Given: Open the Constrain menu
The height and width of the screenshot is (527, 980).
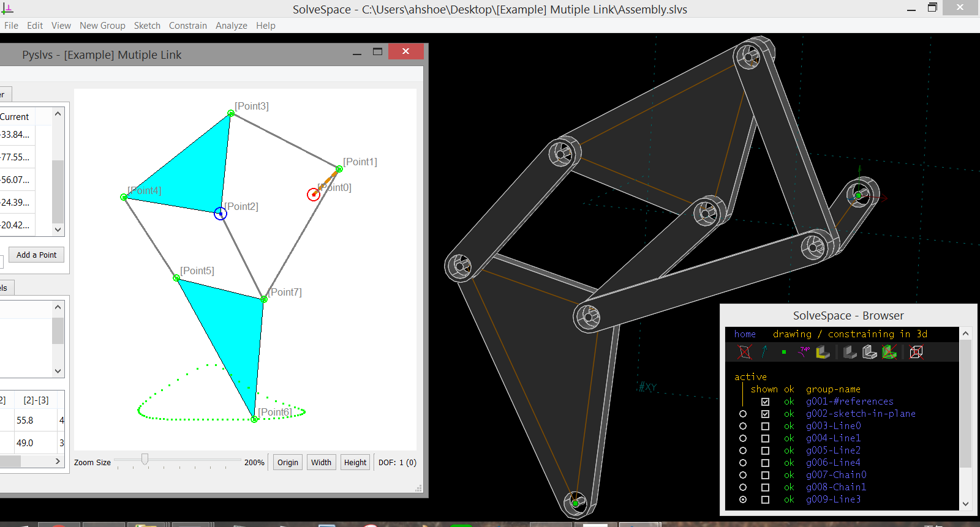Looking at the screenshot, I should coord(188,26).
